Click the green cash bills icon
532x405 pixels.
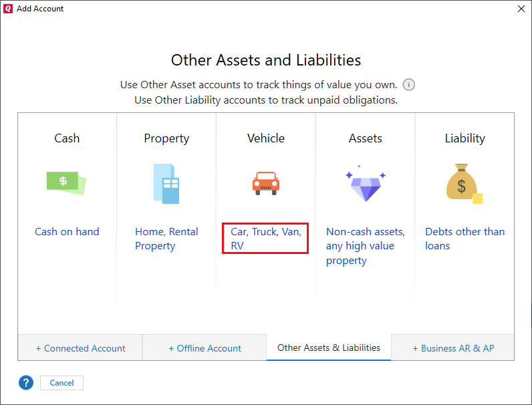[66, 182]
